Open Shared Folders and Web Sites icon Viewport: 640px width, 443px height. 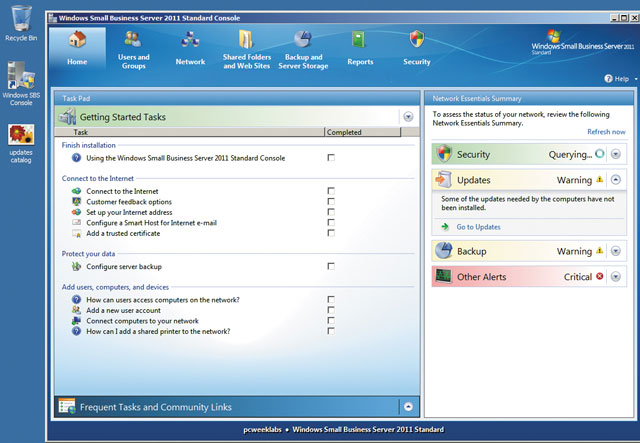coord(246,39)
